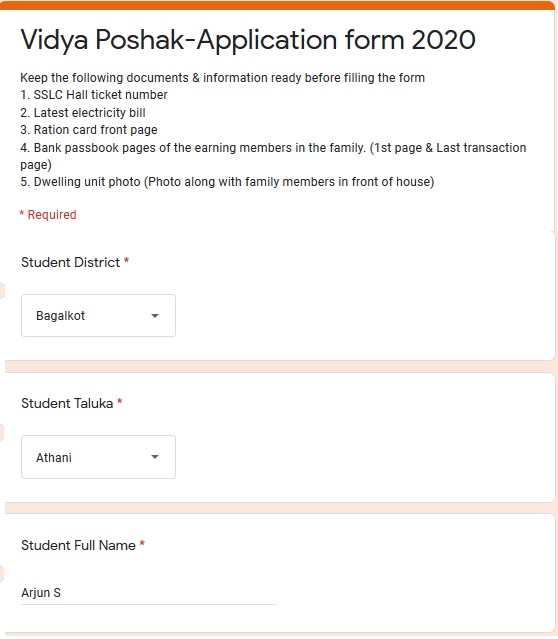Click the Ration card front page line

89,130
